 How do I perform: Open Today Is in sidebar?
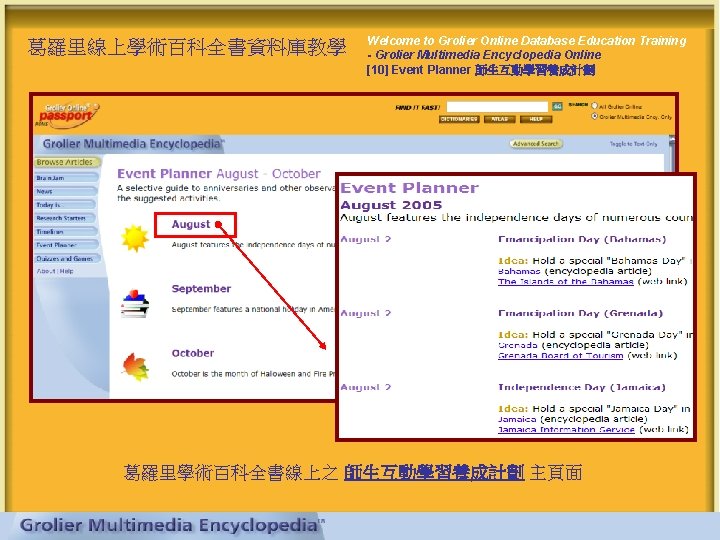coord(66,205)
